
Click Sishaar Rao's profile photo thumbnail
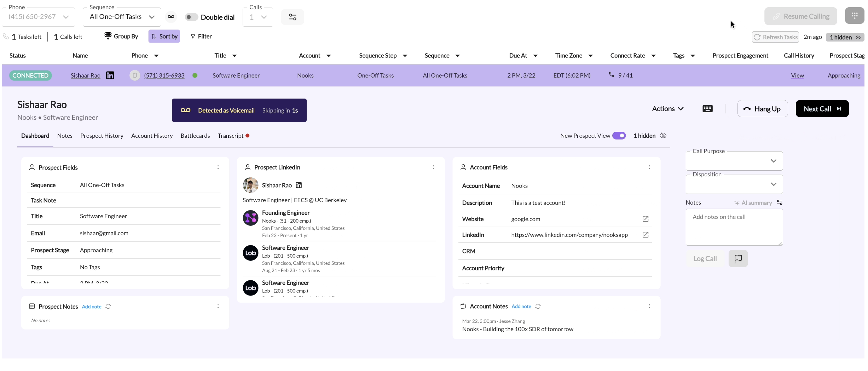click(x=250, y=185)
